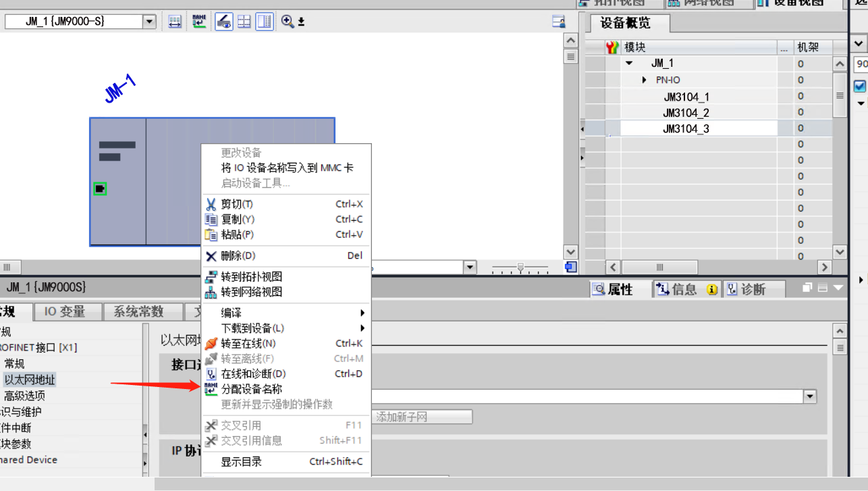This screenshot has height=491, width=868.
Task: Click 分配设备名称 in the context menu
Action: pyautogui.click(x=286, y=389)
